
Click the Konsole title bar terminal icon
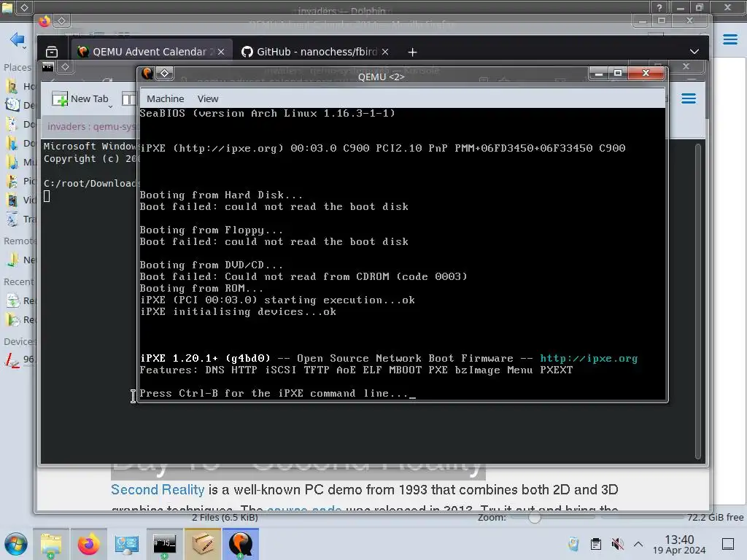47,66
